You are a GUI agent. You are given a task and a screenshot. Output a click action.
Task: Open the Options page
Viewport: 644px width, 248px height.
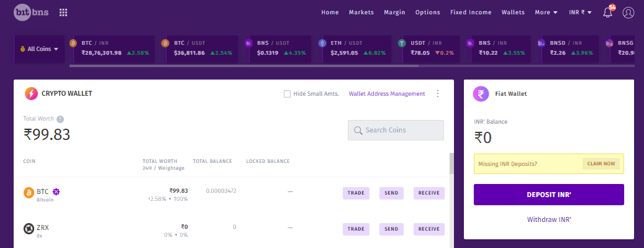point(427,12)
